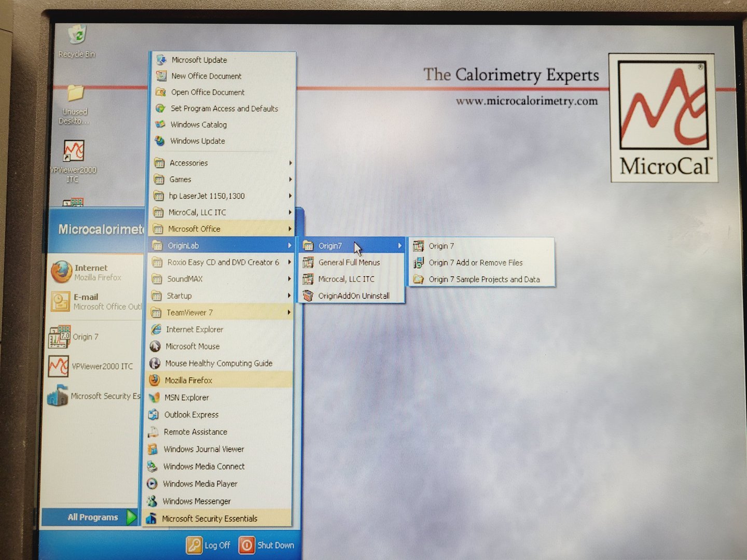Open Outlook Express
The height and width of the screenshot is (560, 747).
[x=190, y=414]
